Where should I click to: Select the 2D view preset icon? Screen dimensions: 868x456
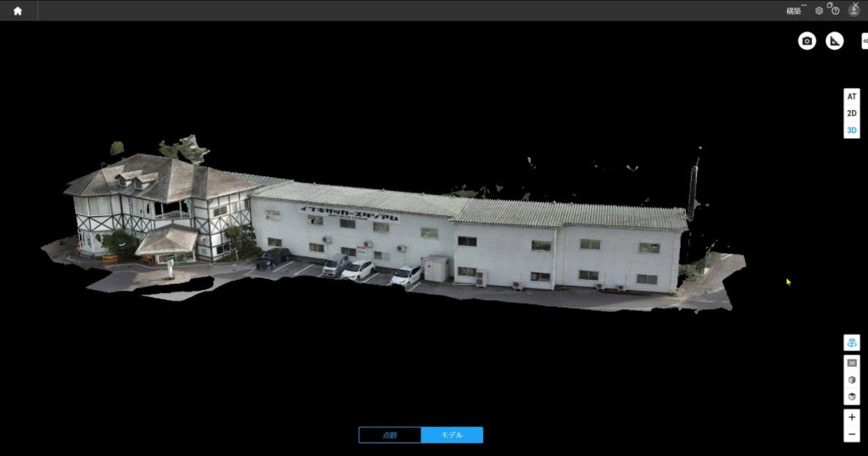pos(852,363)
